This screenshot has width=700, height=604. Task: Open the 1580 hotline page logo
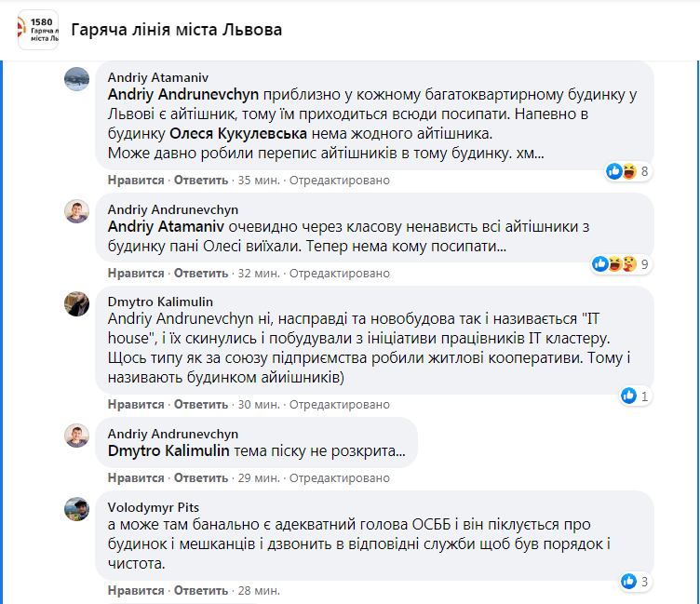[x=37, y=30]
